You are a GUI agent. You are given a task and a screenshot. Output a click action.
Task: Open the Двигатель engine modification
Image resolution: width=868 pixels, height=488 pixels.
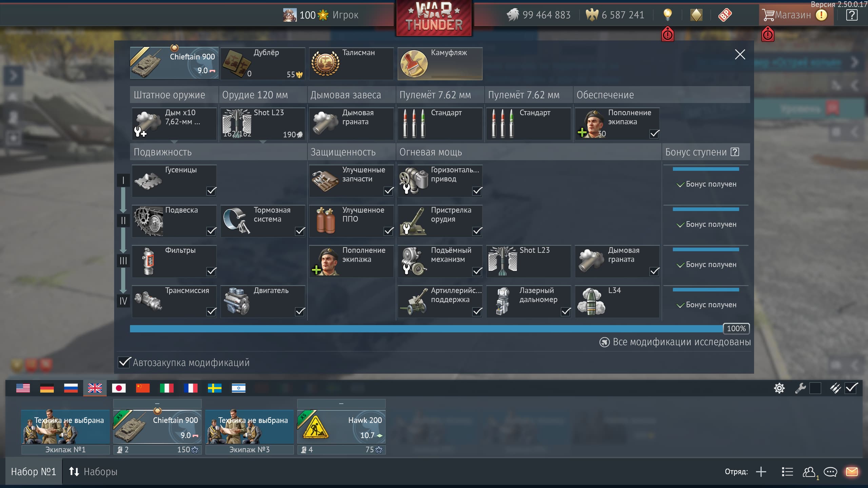tap(262, 301)
